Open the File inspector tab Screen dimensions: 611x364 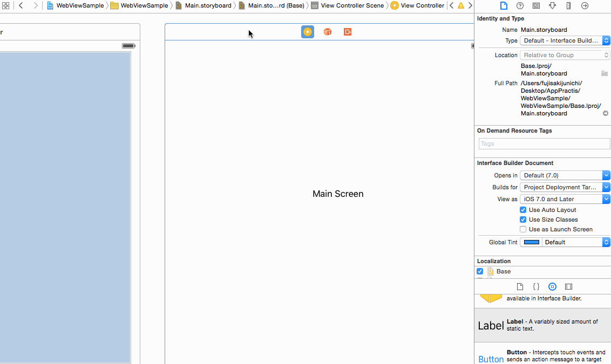click(x=504, y=6)
